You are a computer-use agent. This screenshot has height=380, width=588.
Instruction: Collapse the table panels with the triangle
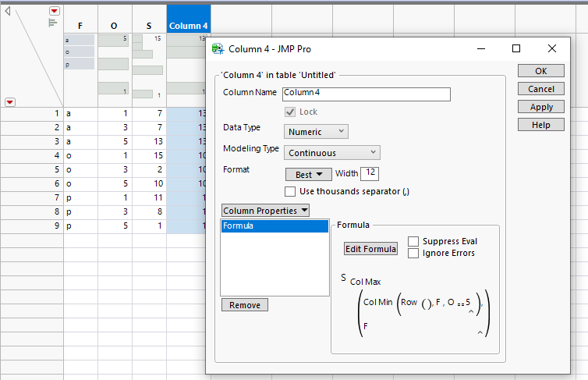[x=7, y=11]
